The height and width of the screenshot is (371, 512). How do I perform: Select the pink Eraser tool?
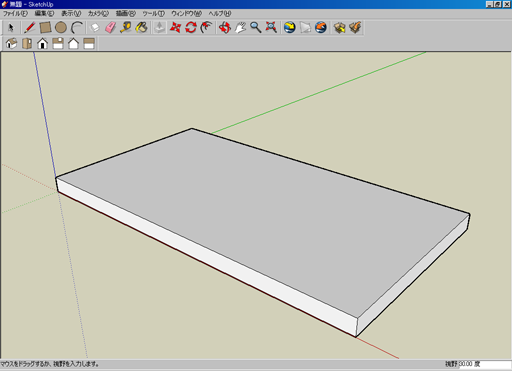point(110,27)
